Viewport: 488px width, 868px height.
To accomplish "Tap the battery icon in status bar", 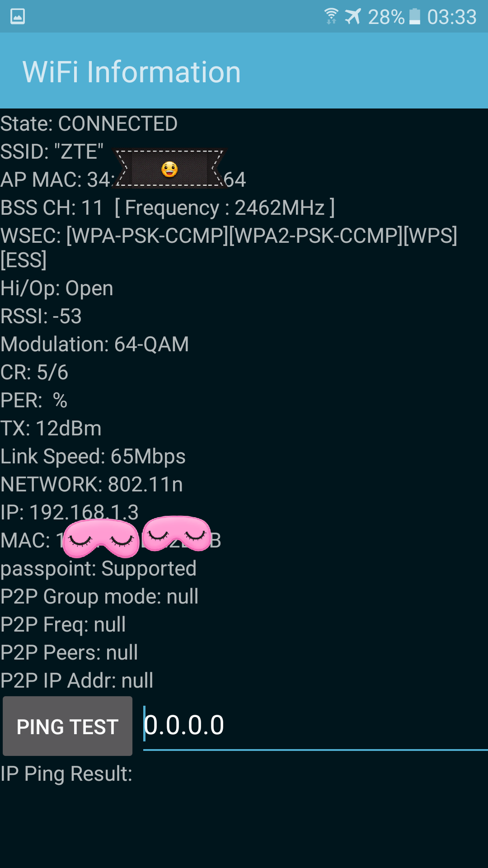I will coord(414,17).
